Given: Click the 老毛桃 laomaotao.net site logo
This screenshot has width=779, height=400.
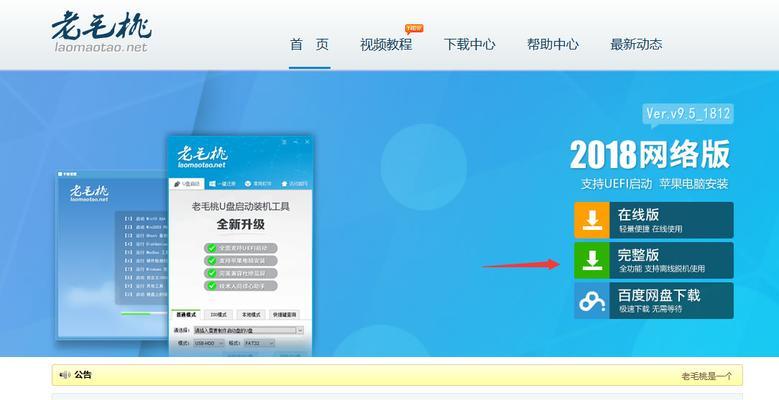Looking at the screenshot, I should coord(101,32).
